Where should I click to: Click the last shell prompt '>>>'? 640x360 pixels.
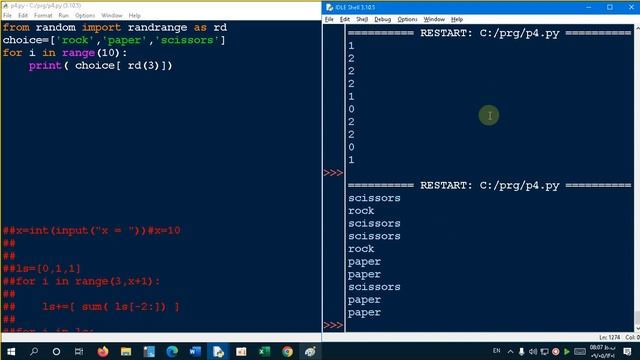click(333, 325)
